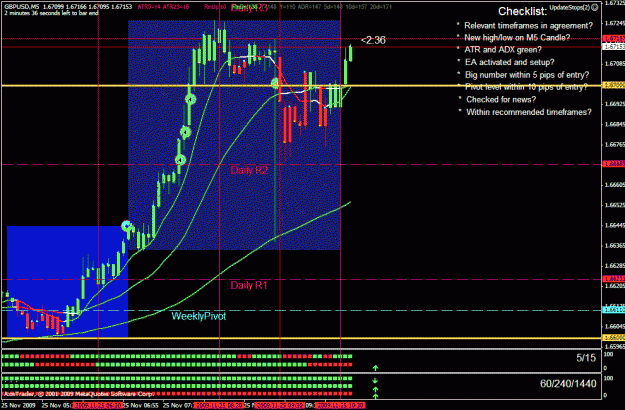Click the 5/15 indicator panel label
The width and height of the screenshot is (625, 410).
pyautogui.click(x=586, y=358)
